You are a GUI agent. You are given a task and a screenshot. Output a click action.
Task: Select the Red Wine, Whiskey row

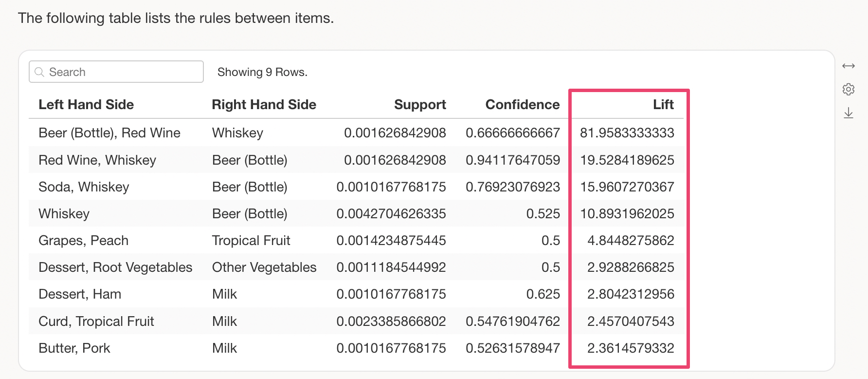click(x=97, y=160)
